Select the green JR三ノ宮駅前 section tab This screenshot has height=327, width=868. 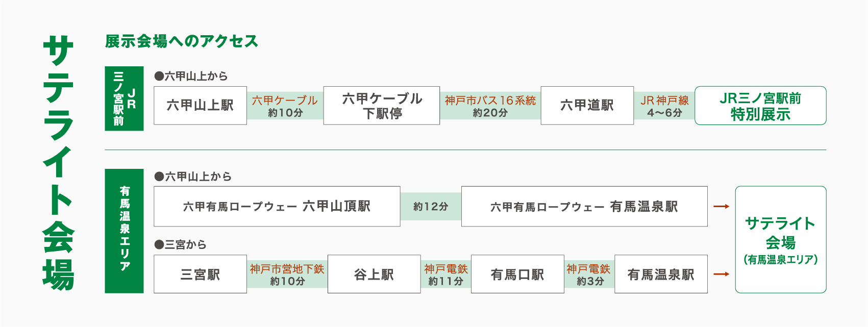(x=124, y=98)
